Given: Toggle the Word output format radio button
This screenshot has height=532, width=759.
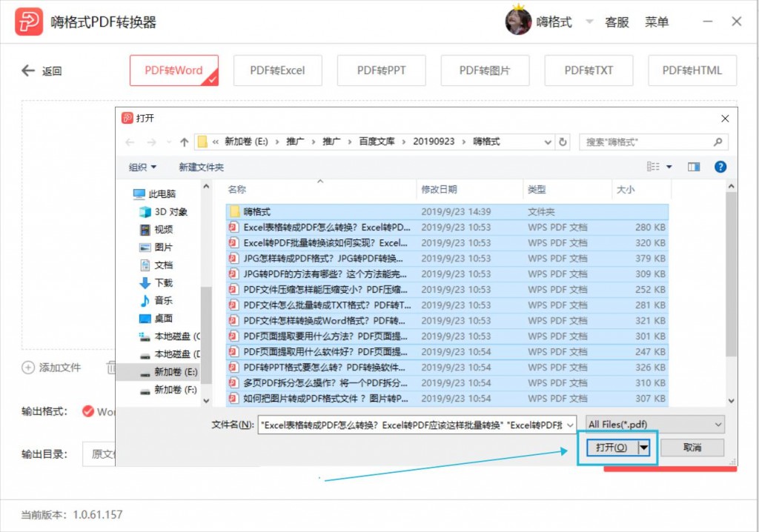Looking at the screenshot, I should tap(88, 411).
